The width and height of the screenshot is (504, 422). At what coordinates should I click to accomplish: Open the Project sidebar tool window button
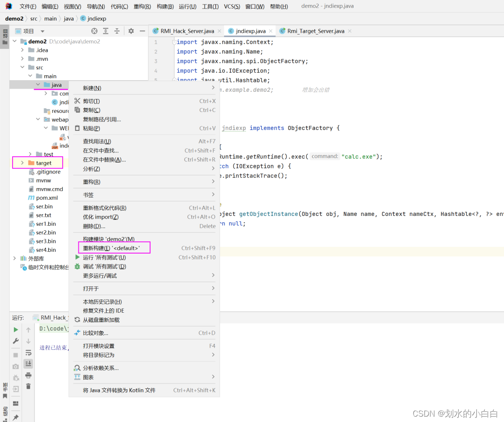coord(5,37)
